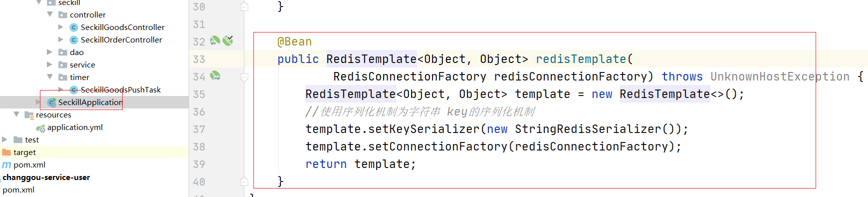The image size is (868, 197).
Task: Click the Maven pom.xml file icon
Action: coord(6,165)
